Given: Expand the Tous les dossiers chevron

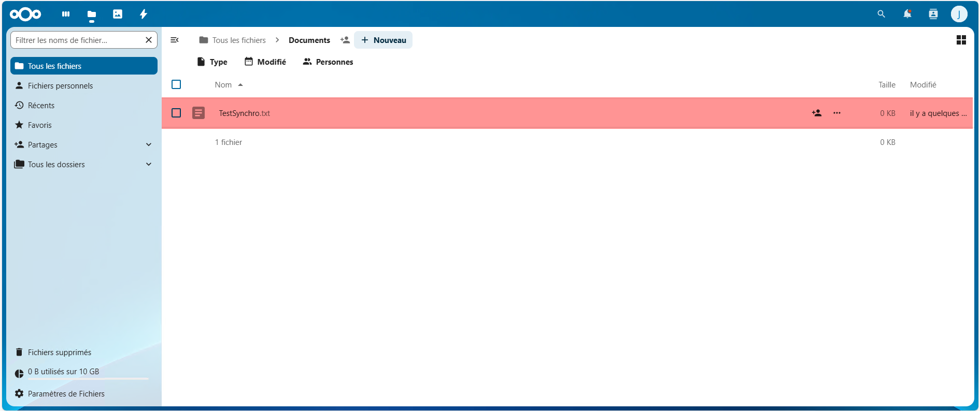Looking at the screenshot, I should [x=149, y=165].
